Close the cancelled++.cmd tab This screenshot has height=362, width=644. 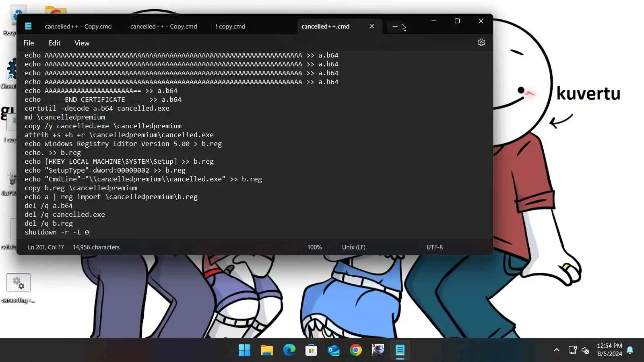[372, 27]
